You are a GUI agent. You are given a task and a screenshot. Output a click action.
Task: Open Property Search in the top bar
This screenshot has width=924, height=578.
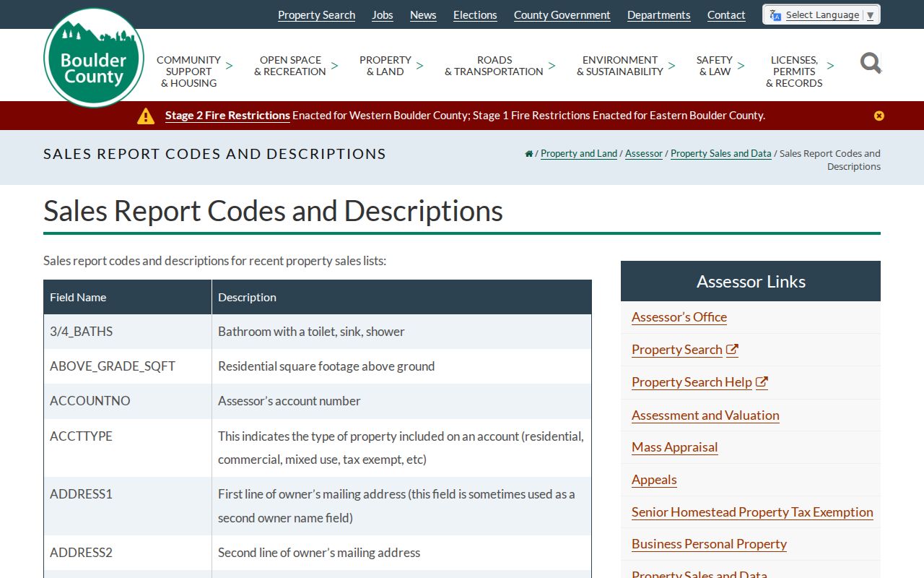[x=316, y=15]
